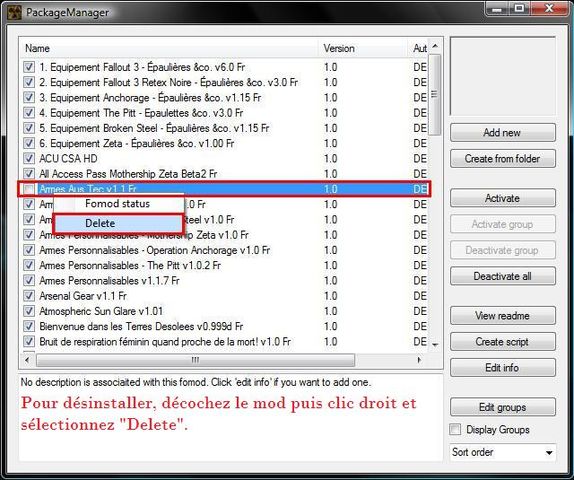
Task: Click the PackageManager title bar icon
Action: tap(14, 12)
